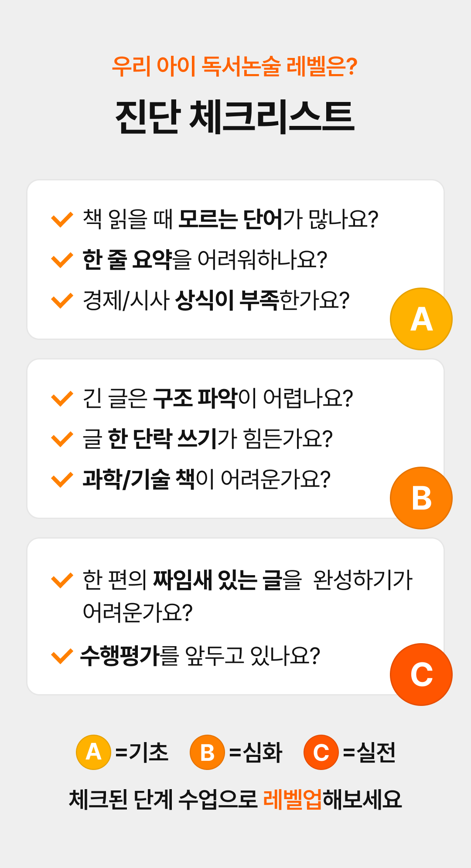Check the 한 줄 요약 checkmark
Image resolution: width=471 pixels, height=868 pixels.
(x=62, y=260)
